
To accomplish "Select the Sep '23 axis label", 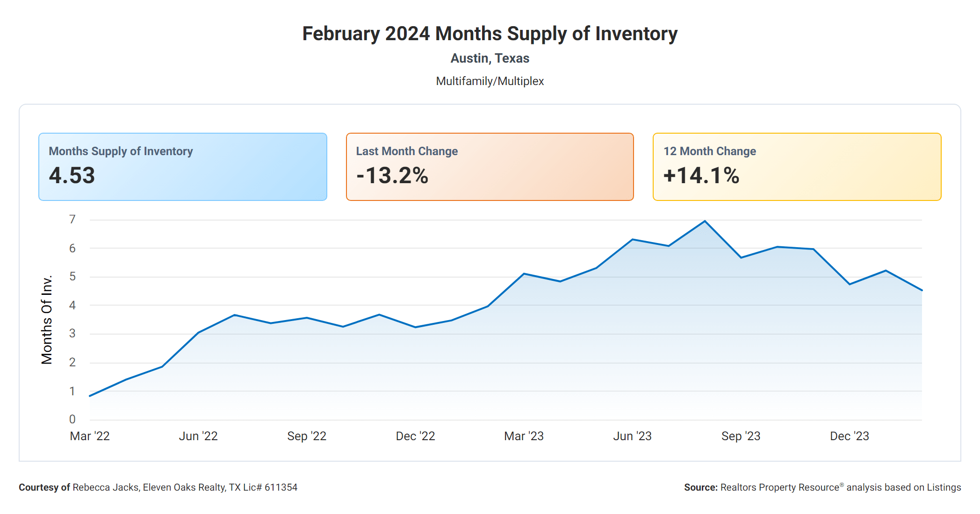I will click(x=741, y=436).
